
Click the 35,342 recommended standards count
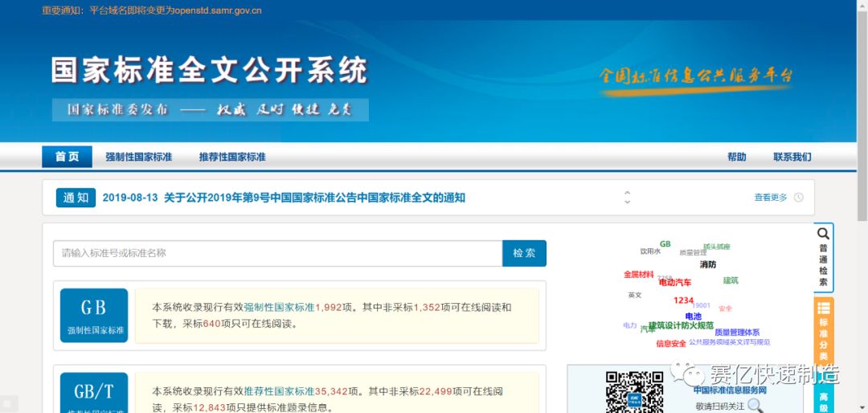(x=332, y=391)
